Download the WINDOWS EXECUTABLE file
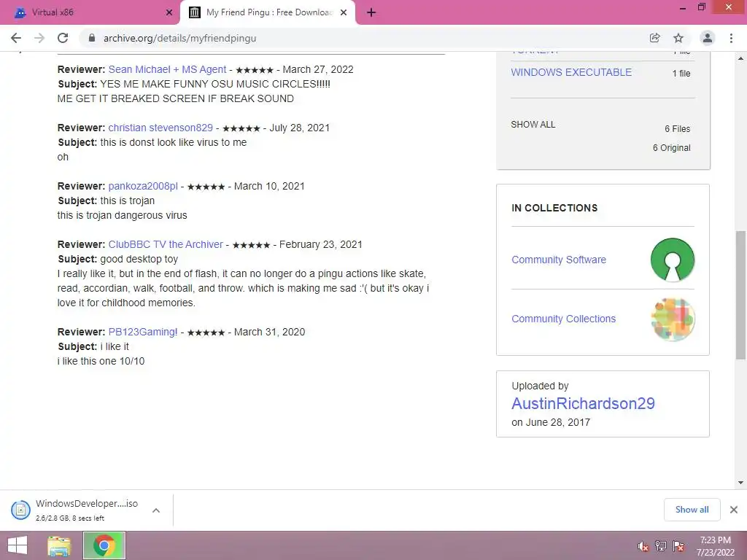This screenshot has width=747, height=560. [x=571, y=72]
